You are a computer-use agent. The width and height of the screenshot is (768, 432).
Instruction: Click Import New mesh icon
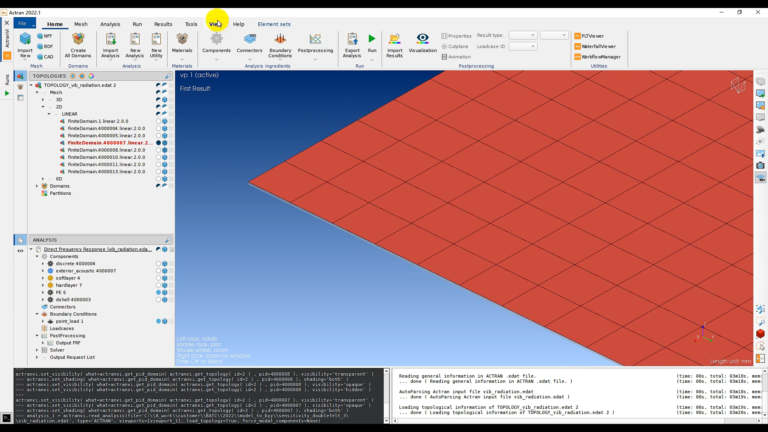coord(25,39)
